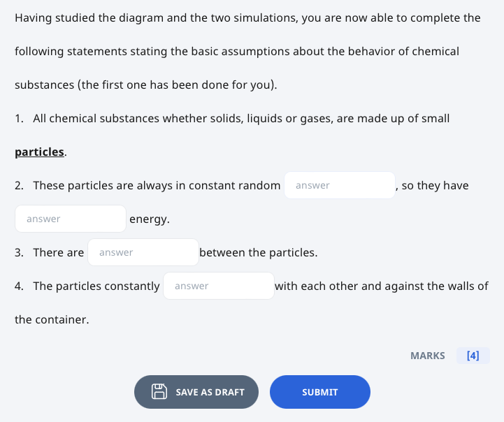Focus the answer field after 'particles constantly'
This screenshot has height=422, width=504.
tap(219, 286)
